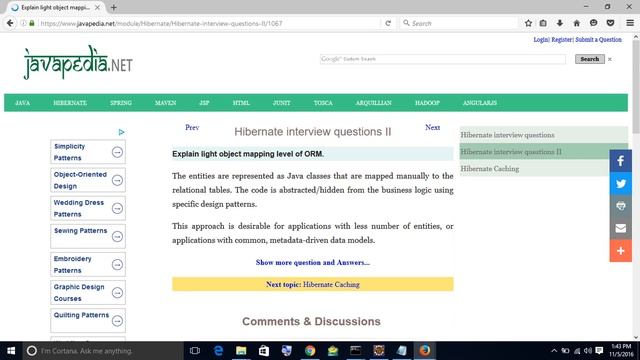Clear the Google custom search box
The width and height of the screenshot is (640, 360).
click(x=610, y=60)
